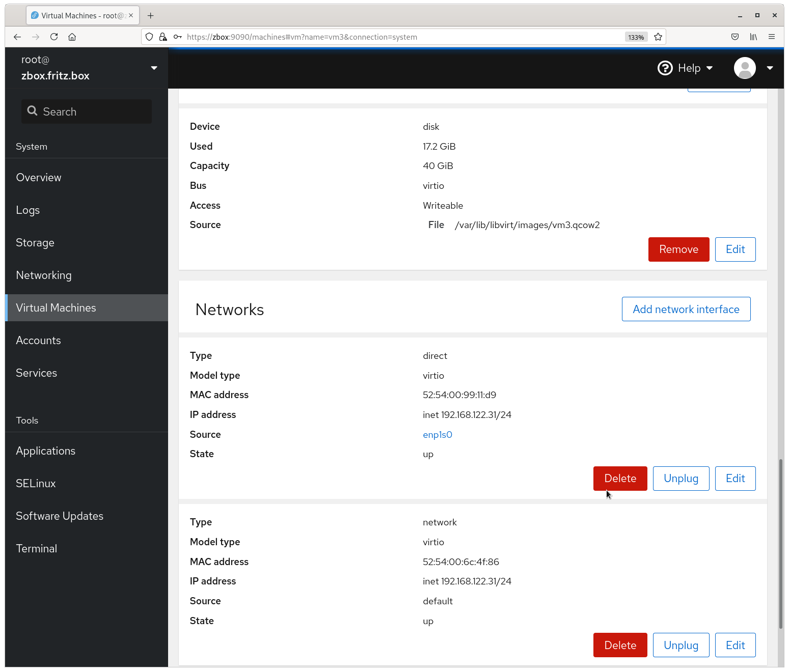Open the Help dropdown menu
Viewport: 789px width, 672px height.
685,68
